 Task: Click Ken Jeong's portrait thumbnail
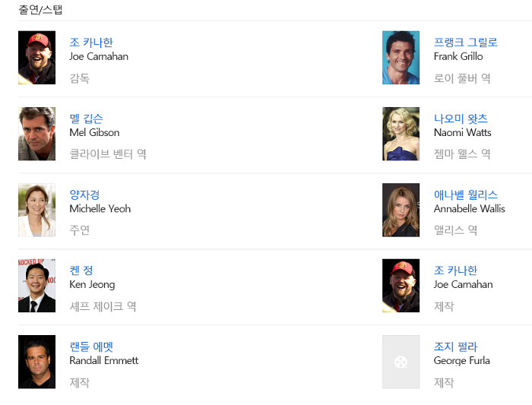coord(36,286)
